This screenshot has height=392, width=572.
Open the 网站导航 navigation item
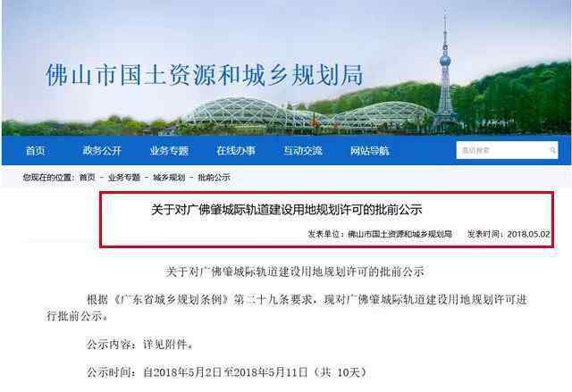tap(369, 151)
